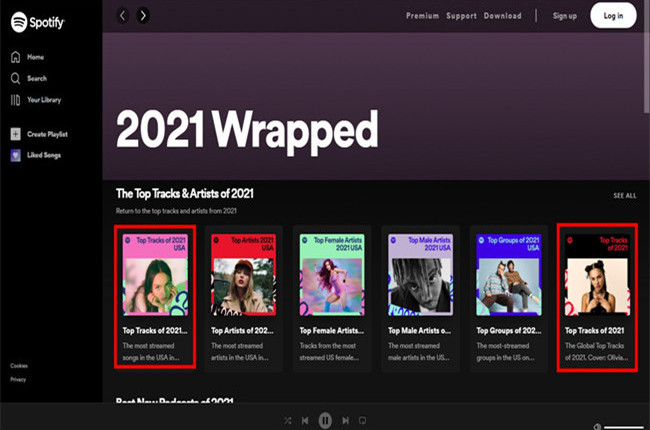Screen dimensions: 650x430
Task: Open Top Artists 2021 USA cover
Action: 243,275
